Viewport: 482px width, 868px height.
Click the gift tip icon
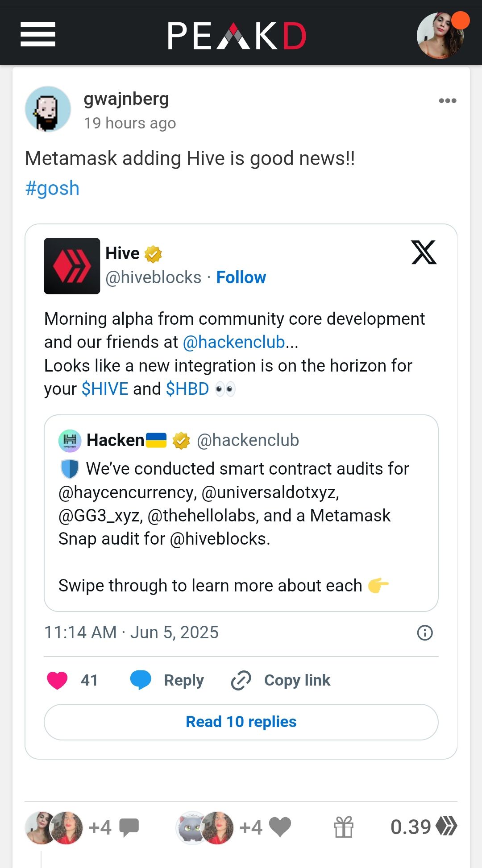tap(344, 827)
